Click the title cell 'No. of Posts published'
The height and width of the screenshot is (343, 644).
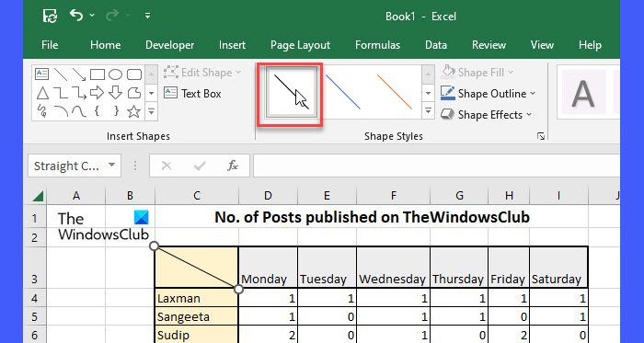372,217
